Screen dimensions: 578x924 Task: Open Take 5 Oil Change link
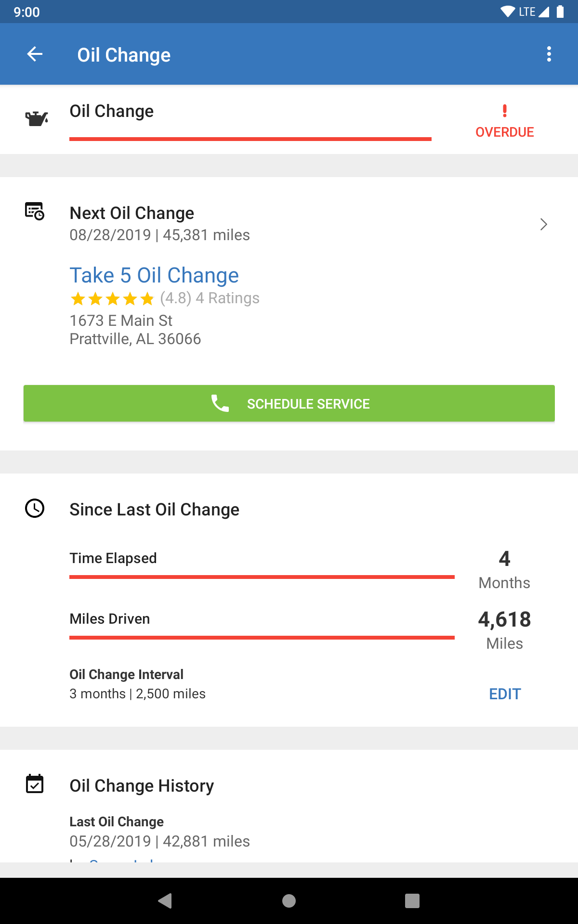(154, 275)
